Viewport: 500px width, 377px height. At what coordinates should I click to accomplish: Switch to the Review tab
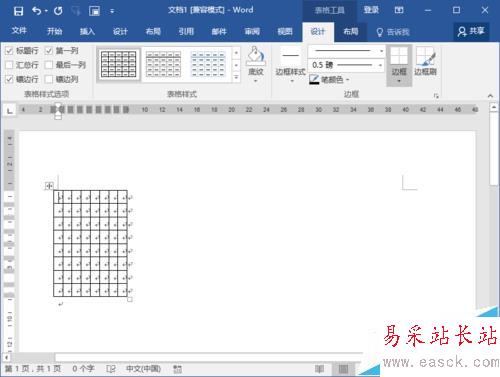252,32
